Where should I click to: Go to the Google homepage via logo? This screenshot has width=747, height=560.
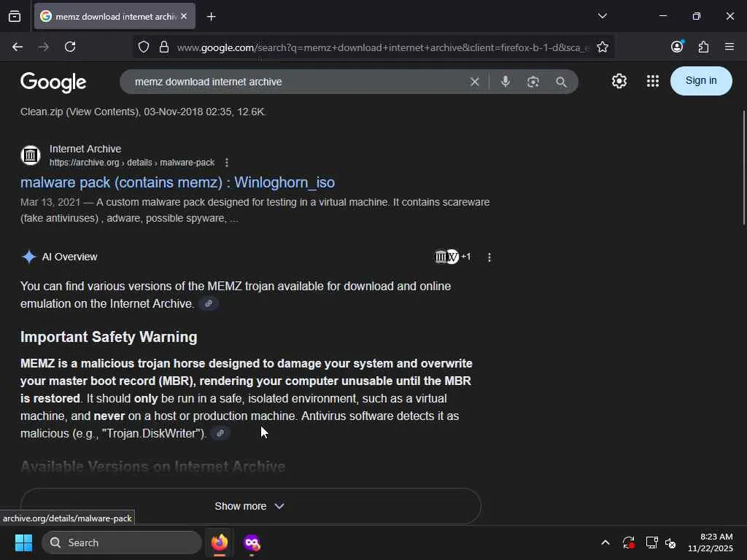coord(53,82)
